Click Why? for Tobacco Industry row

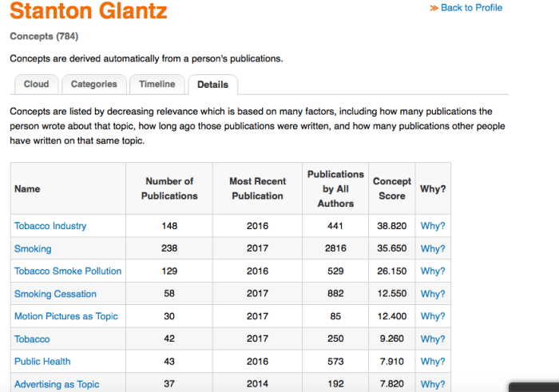tap(433, 226)
